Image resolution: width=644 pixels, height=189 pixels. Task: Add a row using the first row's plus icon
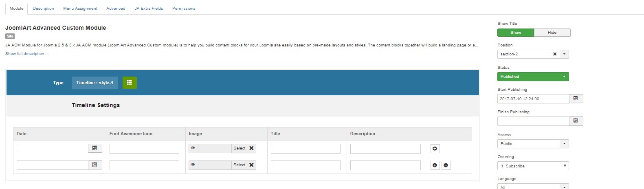(435, 149)
